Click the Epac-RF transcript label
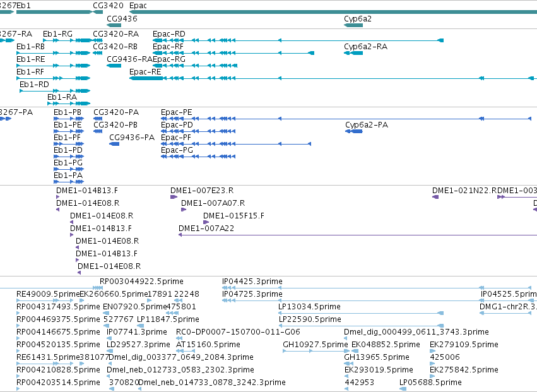The height and width of the screenshot is (392, 537). click(168, 47)
